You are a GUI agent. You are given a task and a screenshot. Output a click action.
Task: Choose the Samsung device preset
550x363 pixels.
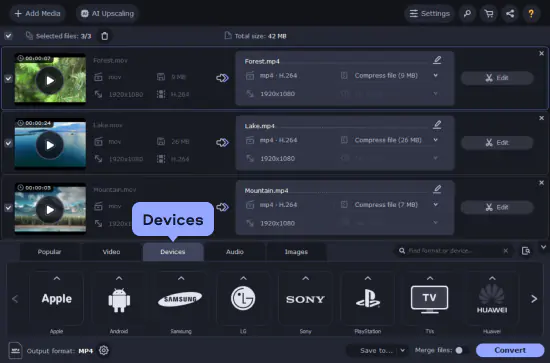pyautogui.click(x=181, y=299)
